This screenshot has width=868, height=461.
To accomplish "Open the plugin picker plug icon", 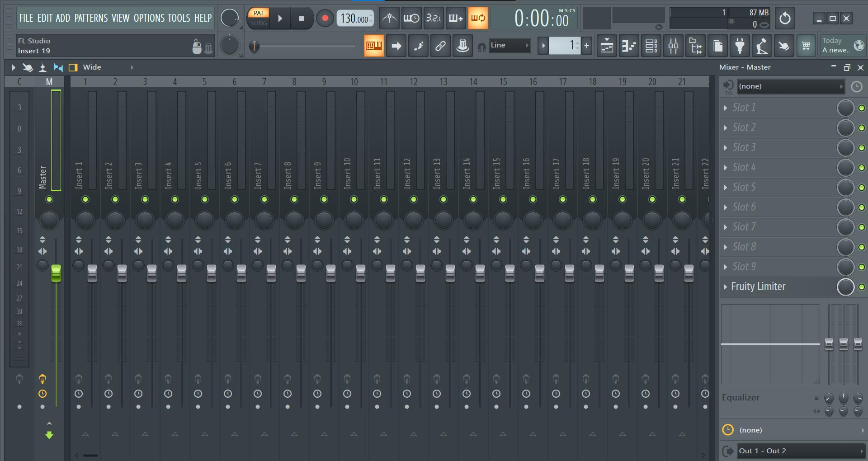I will (740, 46).
